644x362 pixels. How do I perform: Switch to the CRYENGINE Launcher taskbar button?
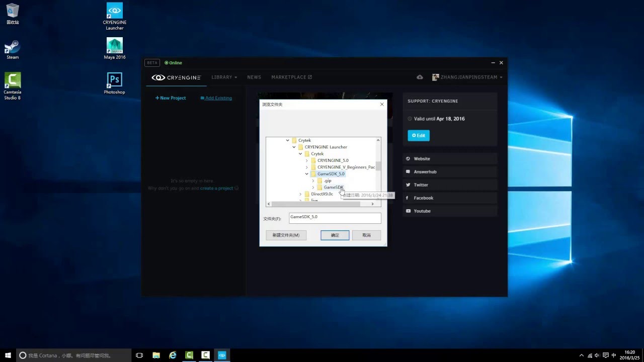click(x=222, y=355)
